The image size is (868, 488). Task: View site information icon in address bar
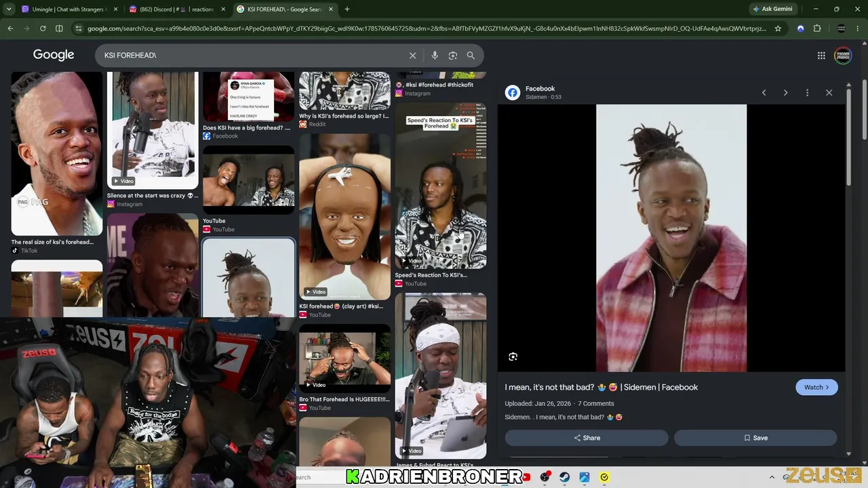pyautogui.click(x=79, y=28)
